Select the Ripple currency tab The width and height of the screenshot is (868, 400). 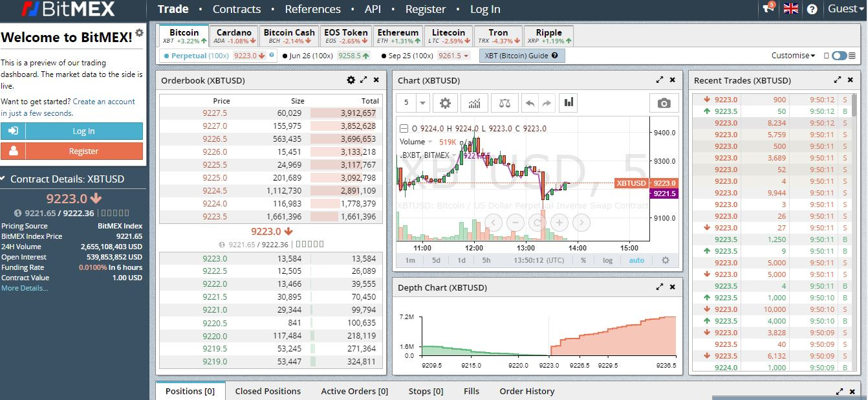coord(548,36)
